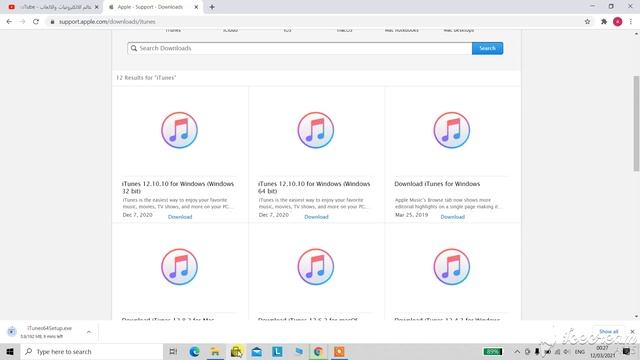Expand the iTunes64Setup.exe download options chevron

[x=89, y=332]
